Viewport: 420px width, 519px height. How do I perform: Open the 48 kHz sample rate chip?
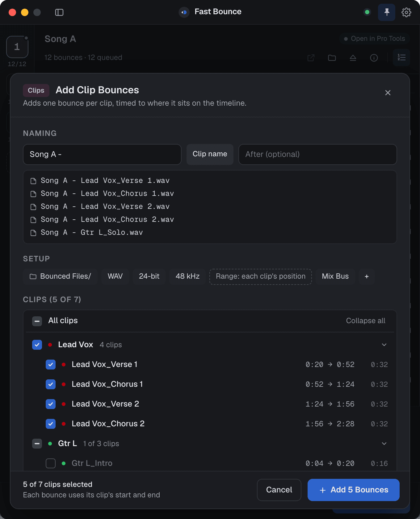[x=187, y=276]
